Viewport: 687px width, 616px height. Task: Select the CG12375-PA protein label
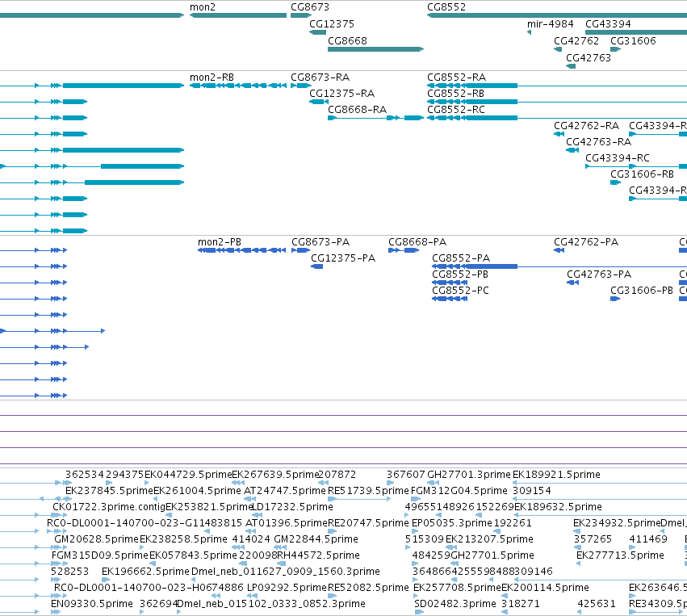pyautogui.click(x=343, y=258)
